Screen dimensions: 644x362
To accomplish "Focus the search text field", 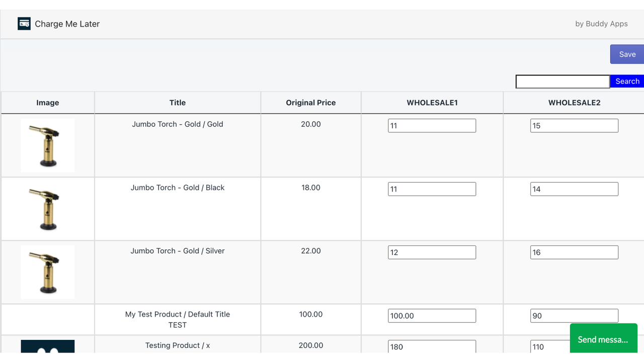I will pos(562,81).
